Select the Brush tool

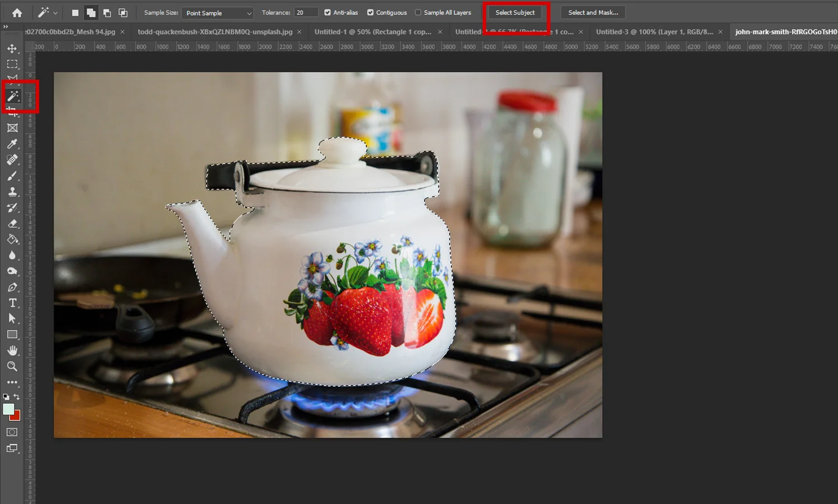point(12,176)
